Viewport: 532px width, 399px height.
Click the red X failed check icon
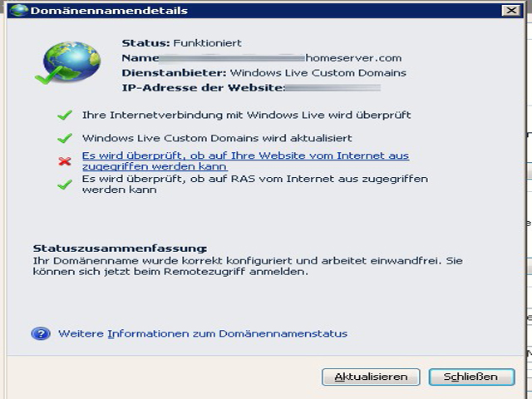pos(65,161)
